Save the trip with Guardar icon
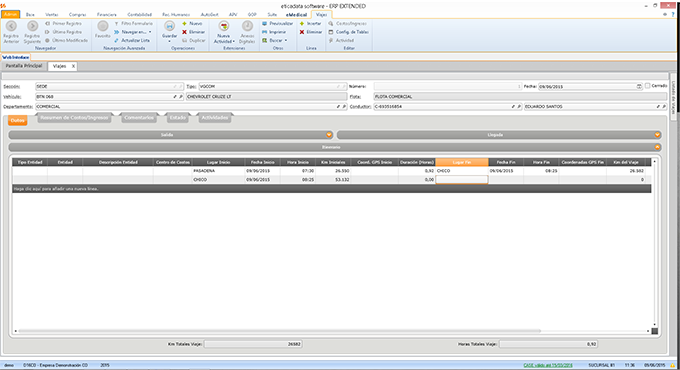 [x=169, y=26]
